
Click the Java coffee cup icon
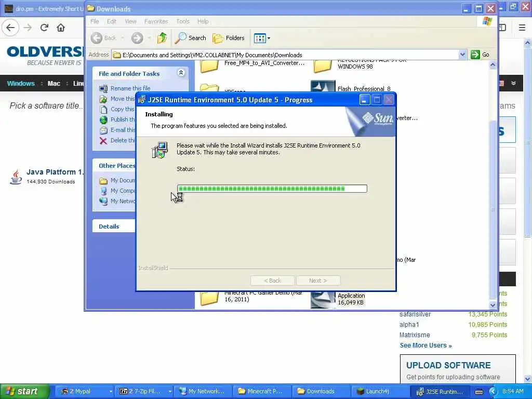(15, 177)
